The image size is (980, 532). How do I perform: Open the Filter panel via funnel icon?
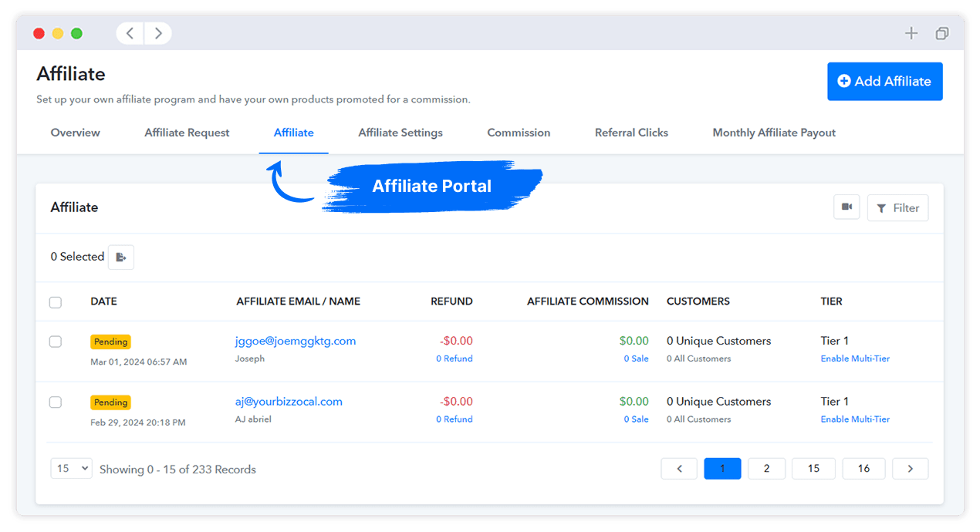897,207
